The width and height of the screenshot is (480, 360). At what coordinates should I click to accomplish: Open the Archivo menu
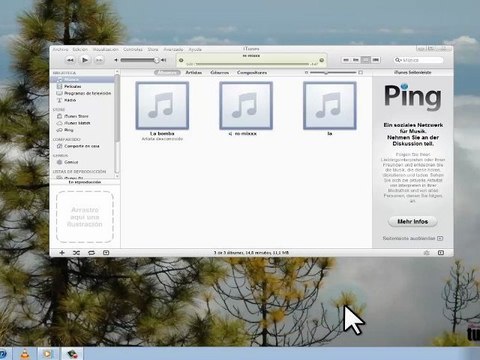[x=60, y=49]
